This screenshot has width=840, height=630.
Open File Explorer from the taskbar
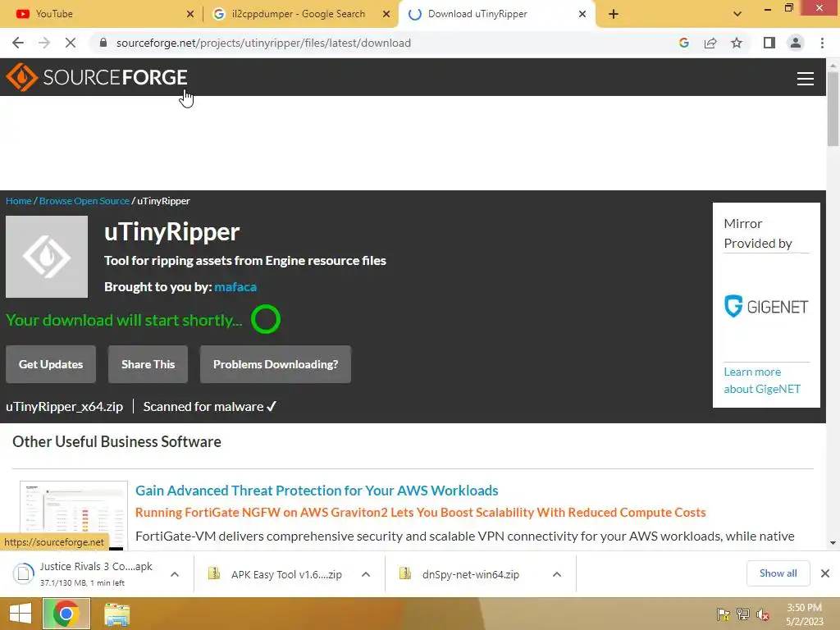(116, 614)
